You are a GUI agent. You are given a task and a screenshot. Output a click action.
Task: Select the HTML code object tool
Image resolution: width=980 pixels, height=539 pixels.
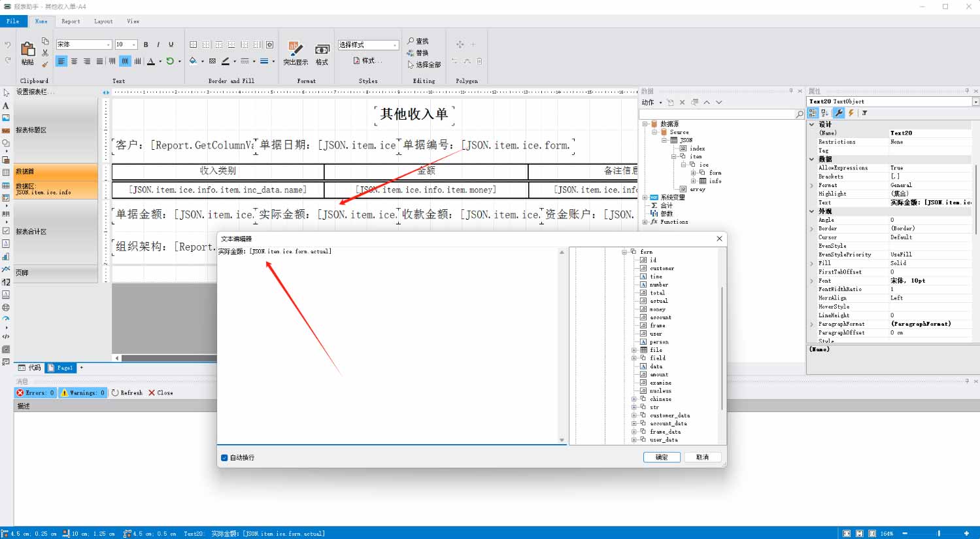coord(6,337)
